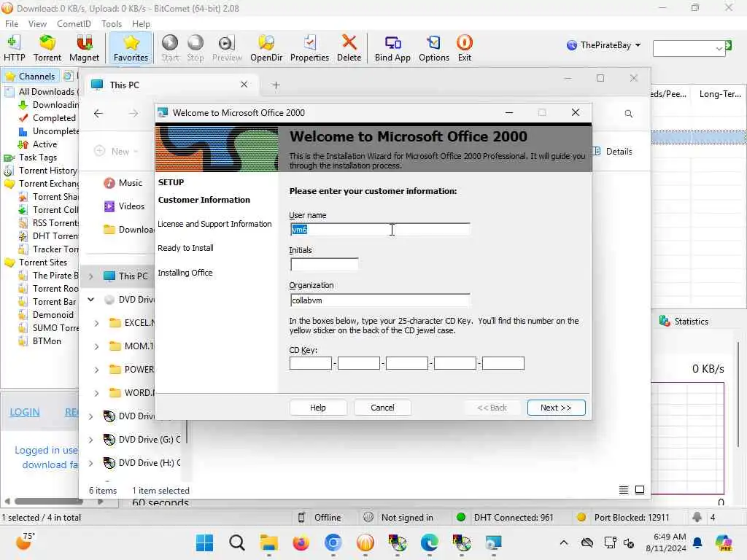
Task: Click Cancel in Office setup
Action: [382, 408]
